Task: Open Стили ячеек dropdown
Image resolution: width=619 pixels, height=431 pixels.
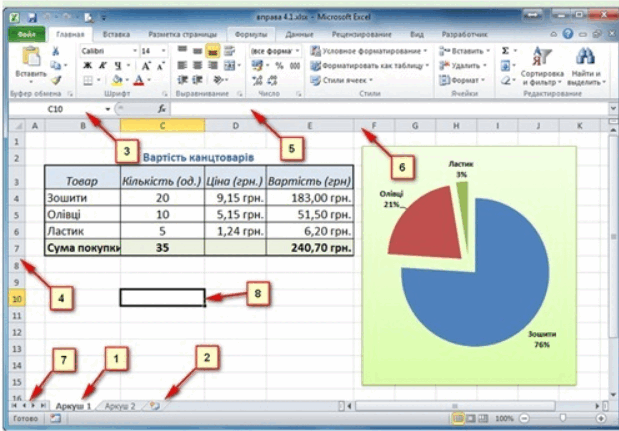Action: coord(342,80)
